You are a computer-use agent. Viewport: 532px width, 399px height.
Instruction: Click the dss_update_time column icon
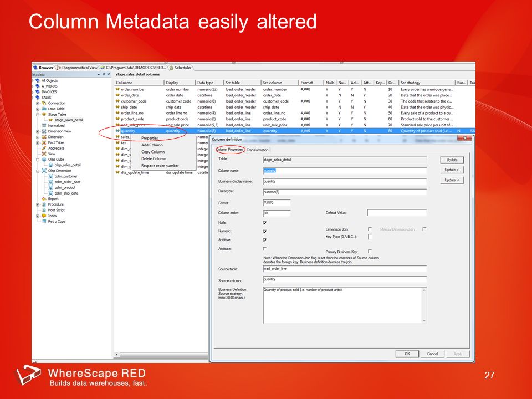click(117, 172)
